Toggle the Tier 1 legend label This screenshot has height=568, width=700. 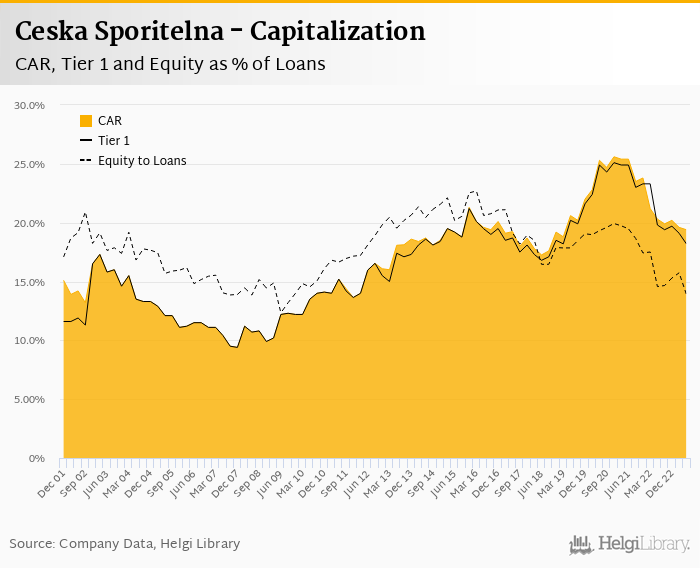point(114,141)
